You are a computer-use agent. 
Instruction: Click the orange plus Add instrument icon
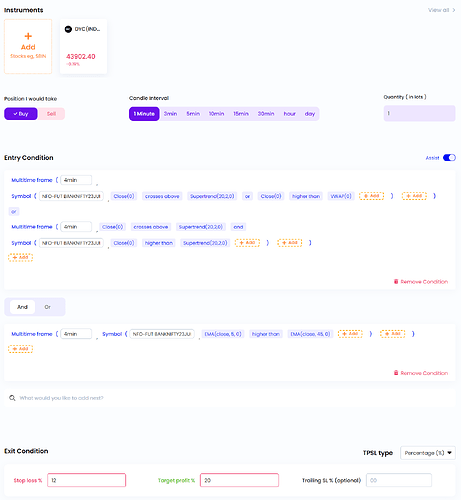point(28,36)
